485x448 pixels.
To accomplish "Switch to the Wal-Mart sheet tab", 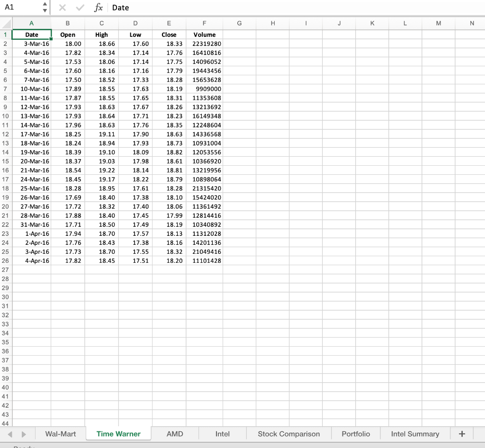I will 60,433.
